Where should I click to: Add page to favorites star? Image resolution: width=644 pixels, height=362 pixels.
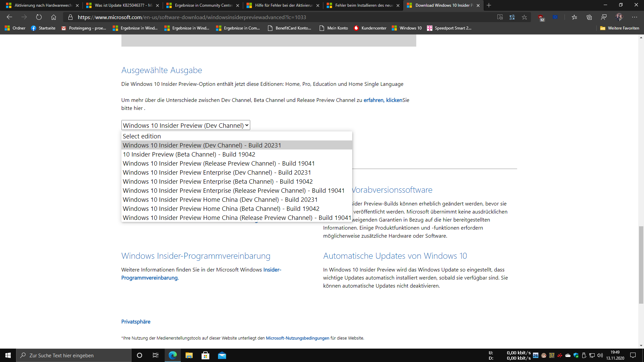[524, 17]
